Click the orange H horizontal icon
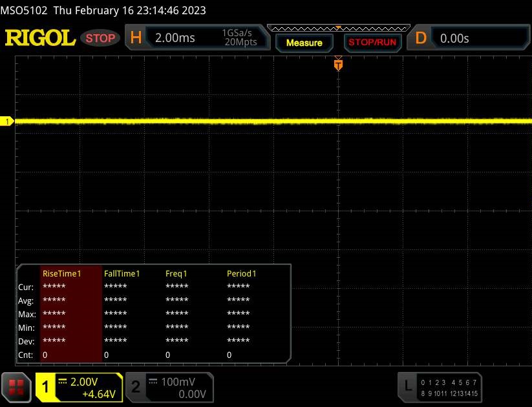The image size is (532, 407). tap(136, 37)
